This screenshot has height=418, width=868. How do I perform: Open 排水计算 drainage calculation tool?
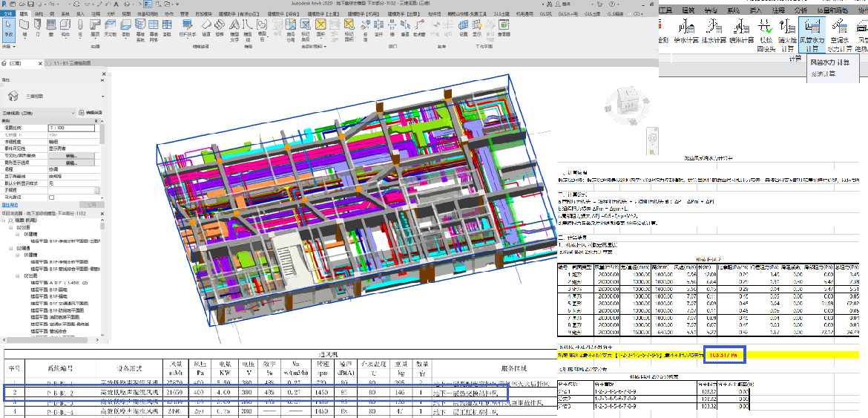pyautogui.click(x=713, y=31)
